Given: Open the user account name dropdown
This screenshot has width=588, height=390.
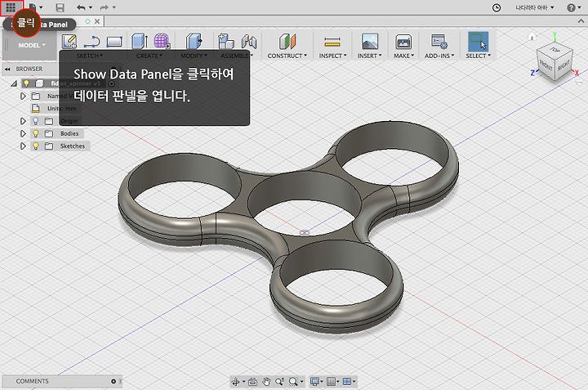Looking at the screenshot, I should (x=534, y=7).
